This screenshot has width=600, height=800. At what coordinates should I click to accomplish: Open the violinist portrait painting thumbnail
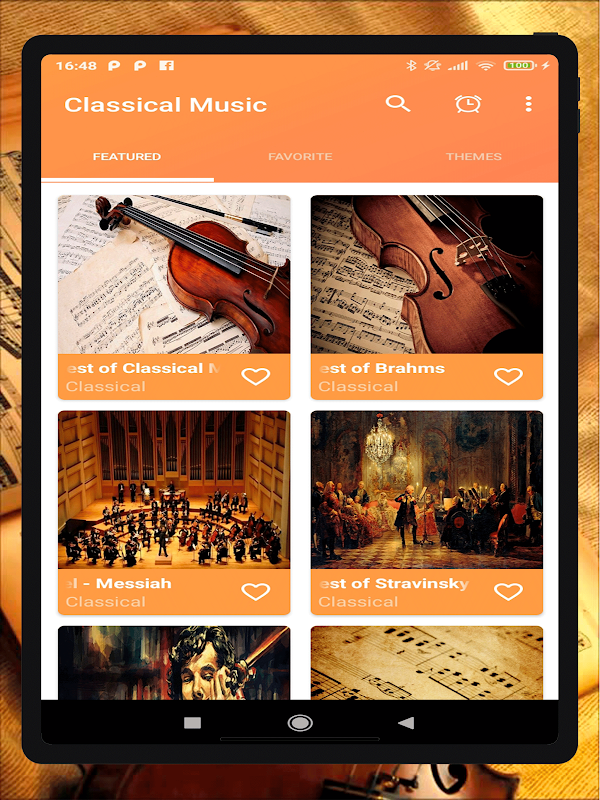coord(174,663)
